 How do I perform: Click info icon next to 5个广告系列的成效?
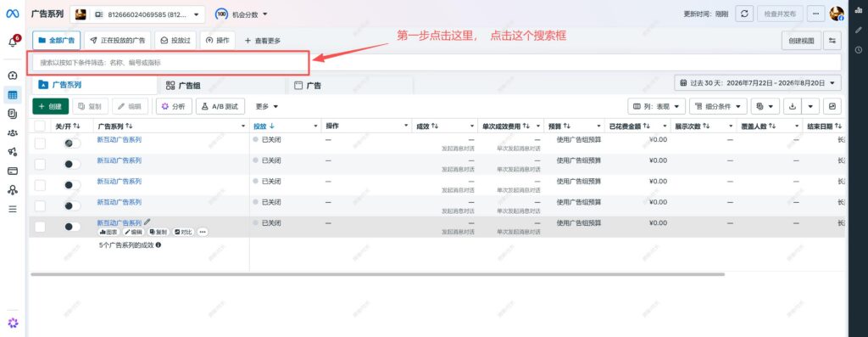pos(159,244)
